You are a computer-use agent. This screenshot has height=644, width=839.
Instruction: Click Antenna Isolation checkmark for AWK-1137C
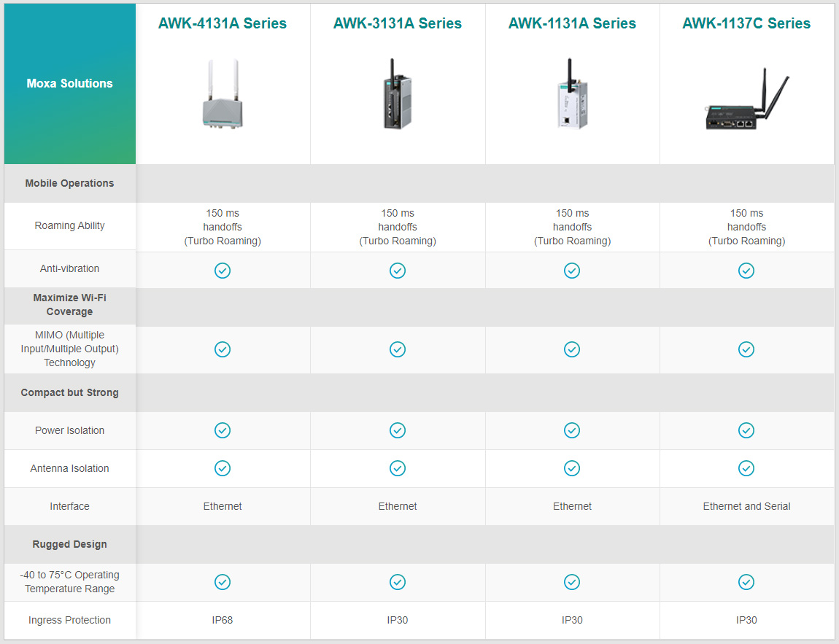pyautogui.click(x=746, y=468)
